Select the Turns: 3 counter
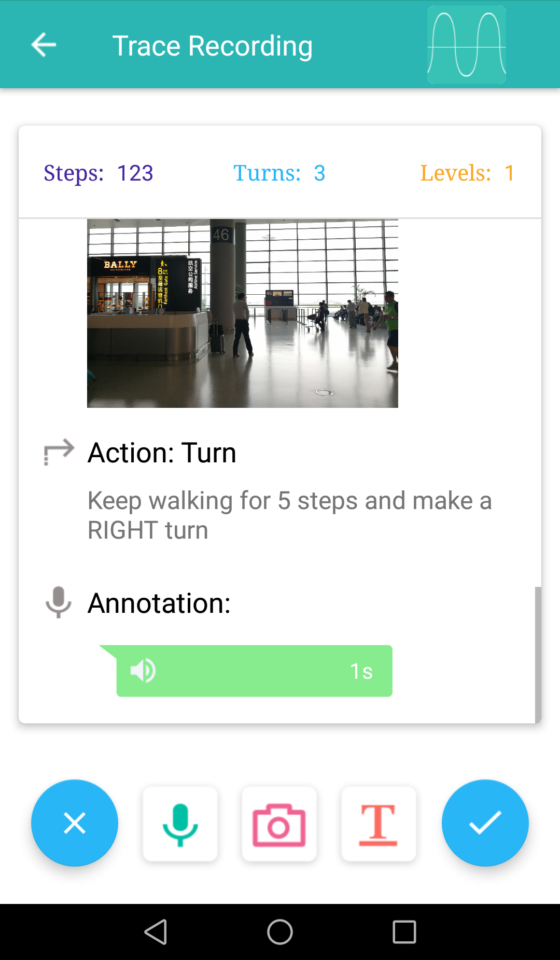560x960 pixels. (x=279, y=173)
